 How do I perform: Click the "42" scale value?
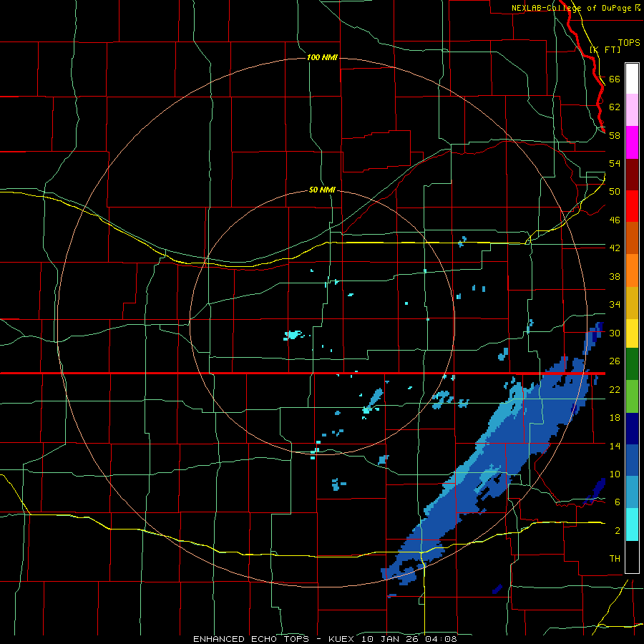click(615, 248)
